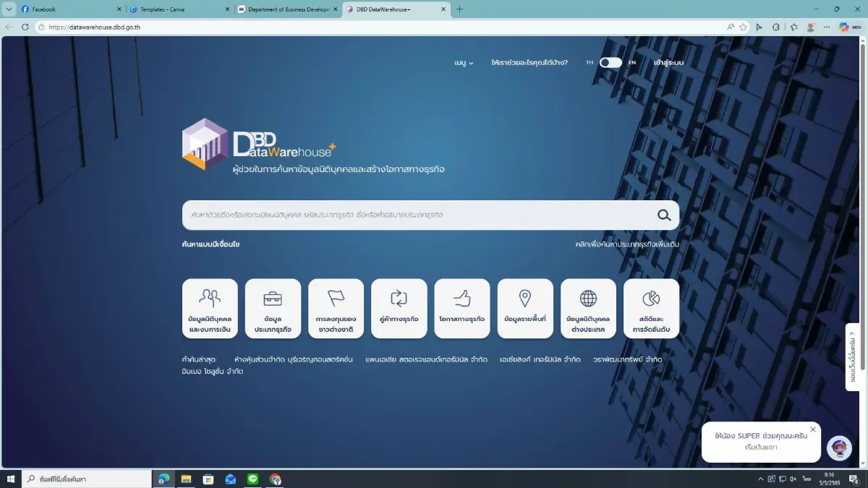The image size is (868, 488).
Task: Open Outlook from the taskbar
Action: tap(230, 479)
